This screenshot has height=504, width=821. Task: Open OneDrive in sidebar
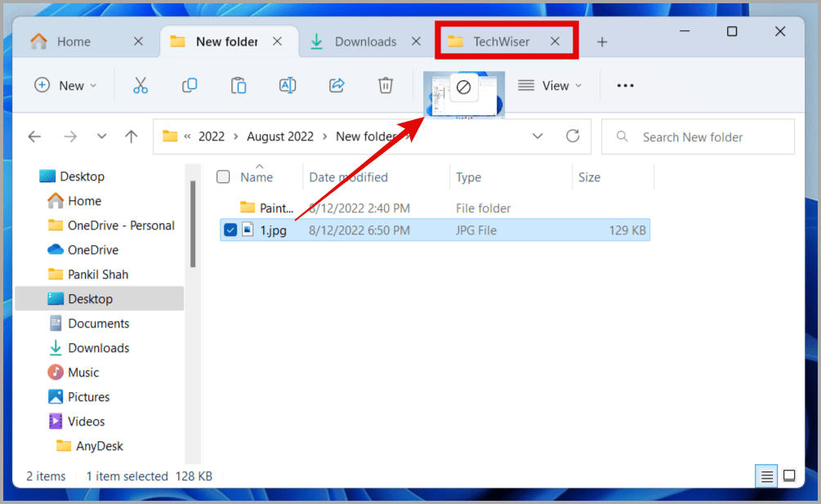92,250
